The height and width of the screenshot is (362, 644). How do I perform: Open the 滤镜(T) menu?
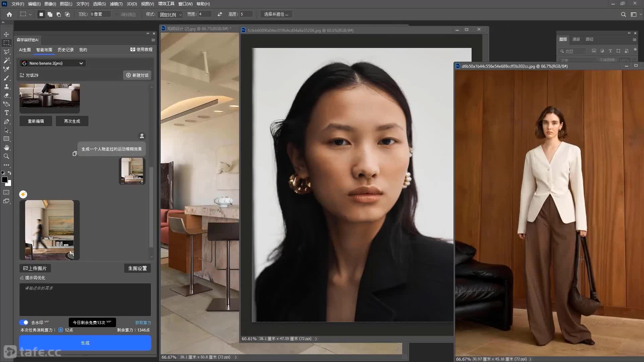(116, 4)
